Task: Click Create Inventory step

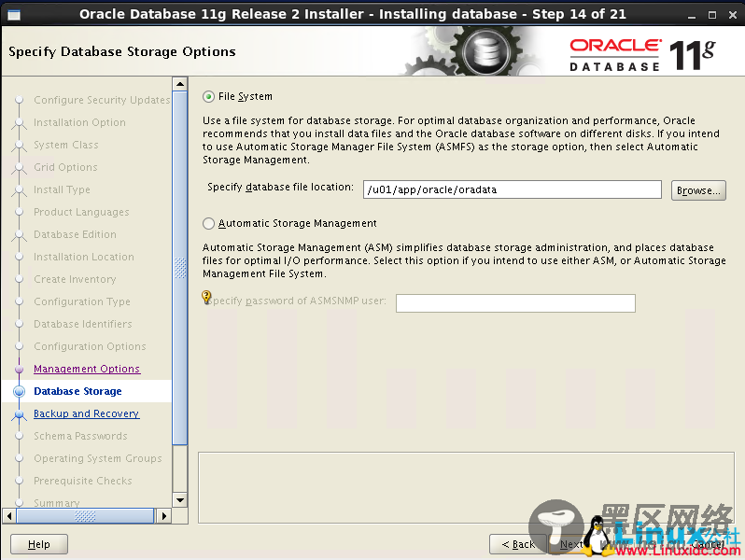Action: pos(75,279)
